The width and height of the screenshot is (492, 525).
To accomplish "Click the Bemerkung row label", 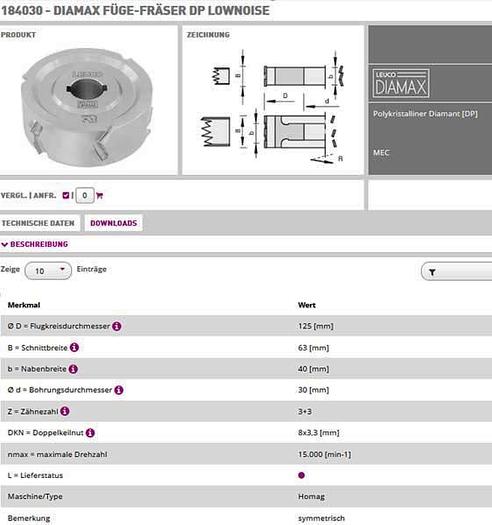I will (29, 518).
